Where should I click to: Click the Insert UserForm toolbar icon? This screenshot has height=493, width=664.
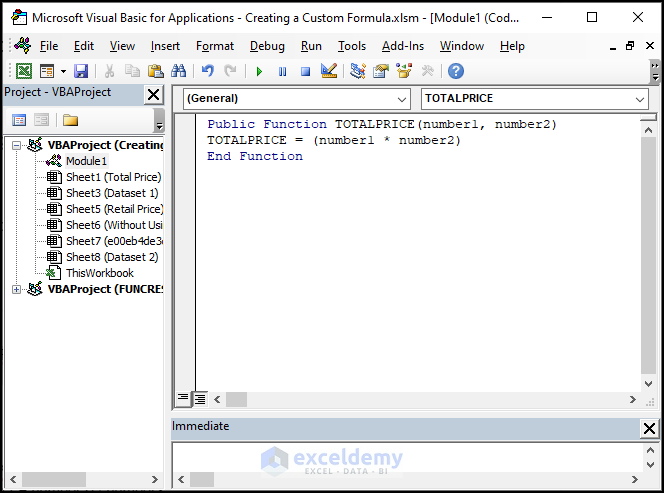[47, 71]
